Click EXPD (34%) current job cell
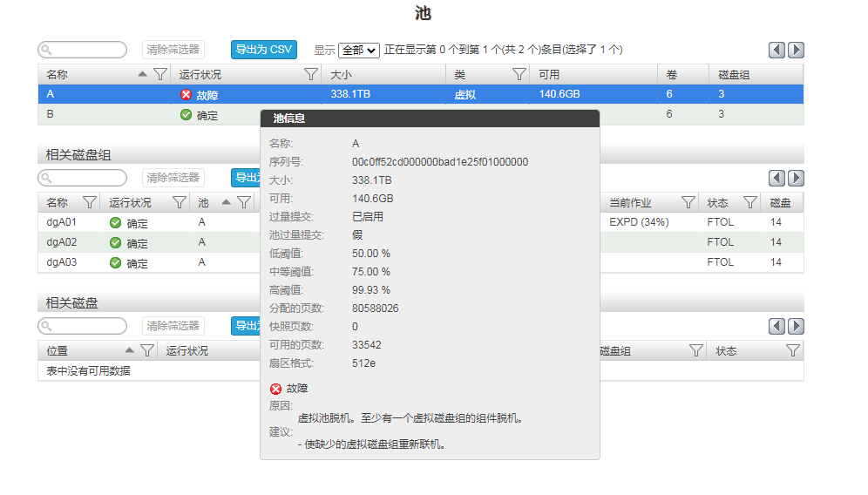This screenshot has height=495, width=868. click(x=639, y=222)
